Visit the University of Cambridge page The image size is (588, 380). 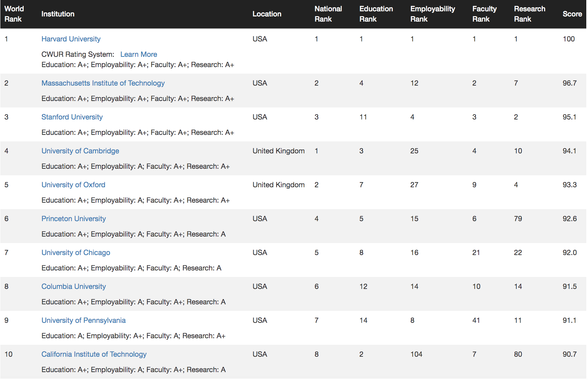[x=80, y=151]
